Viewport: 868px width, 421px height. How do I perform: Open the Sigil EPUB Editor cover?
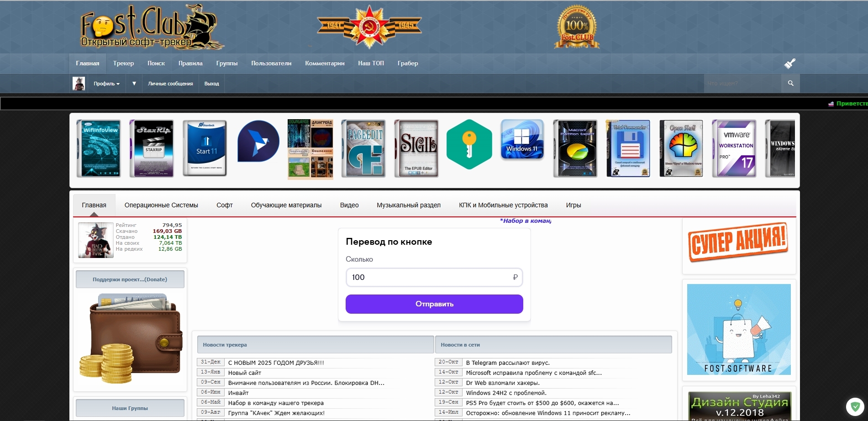pyautogui.click(x=416, y=148)
